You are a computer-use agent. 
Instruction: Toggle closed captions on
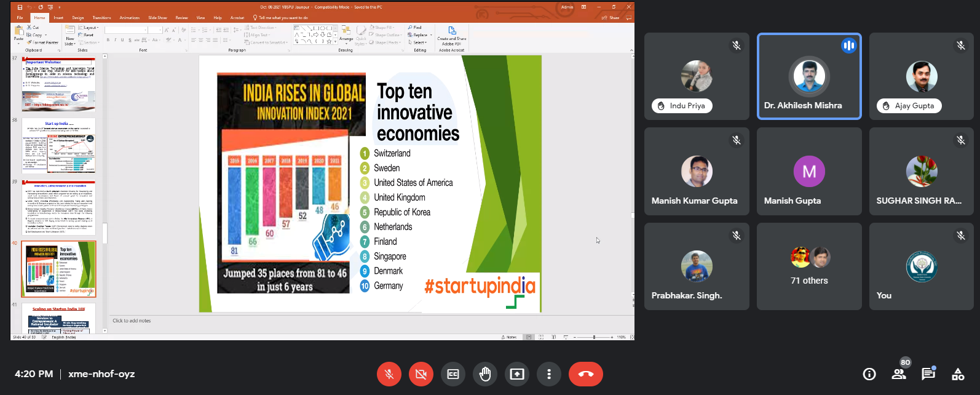tap(453, 374)
